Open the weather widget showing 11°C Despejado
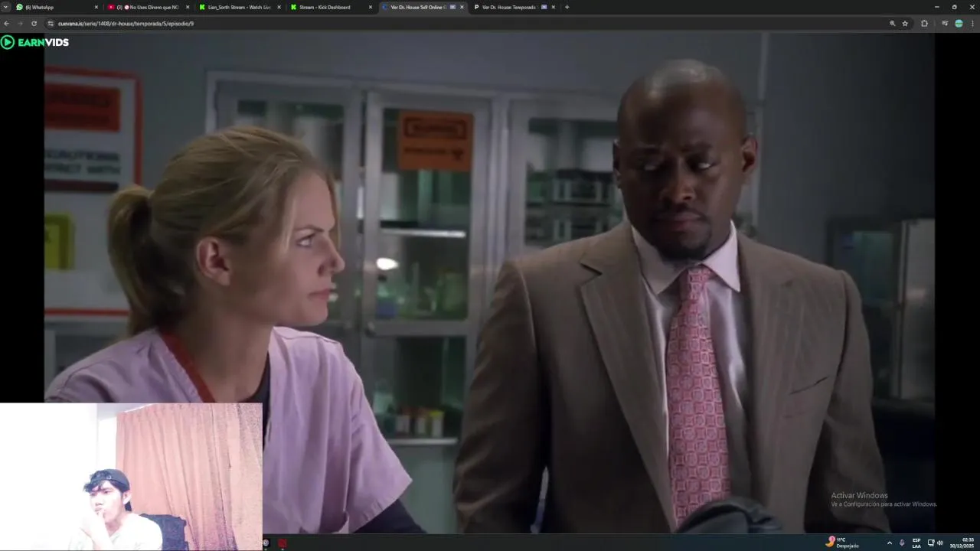This screenshot has width=980, height=551. pos(842,543)
